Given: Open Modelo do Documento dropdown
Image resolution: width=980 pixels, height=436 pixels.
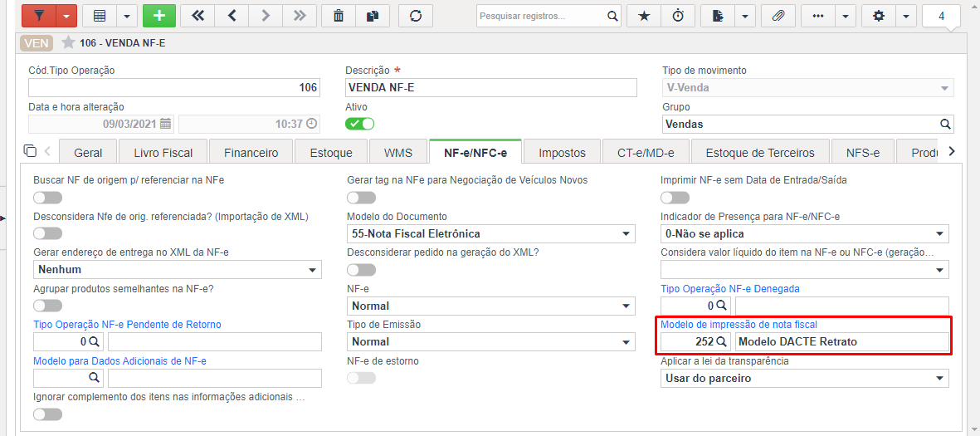Looking at the screenshot, I should tap(490, 234).
